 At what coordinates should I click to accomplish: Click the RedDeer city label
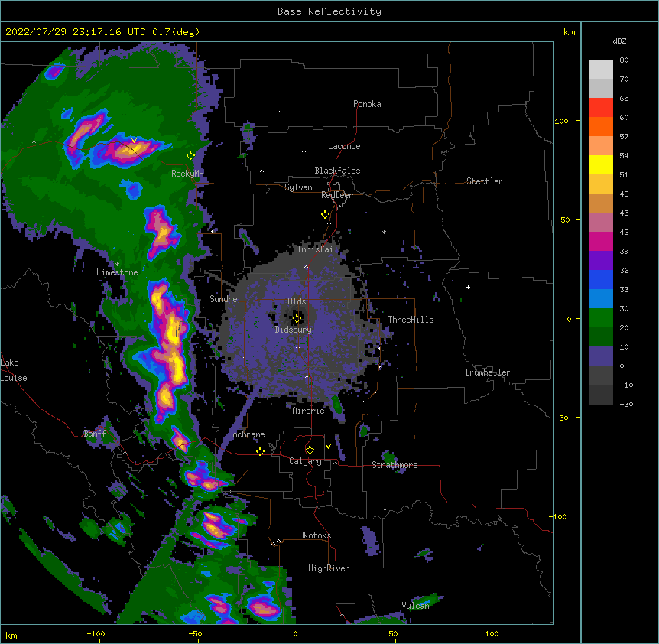click(x=336, y=195)
